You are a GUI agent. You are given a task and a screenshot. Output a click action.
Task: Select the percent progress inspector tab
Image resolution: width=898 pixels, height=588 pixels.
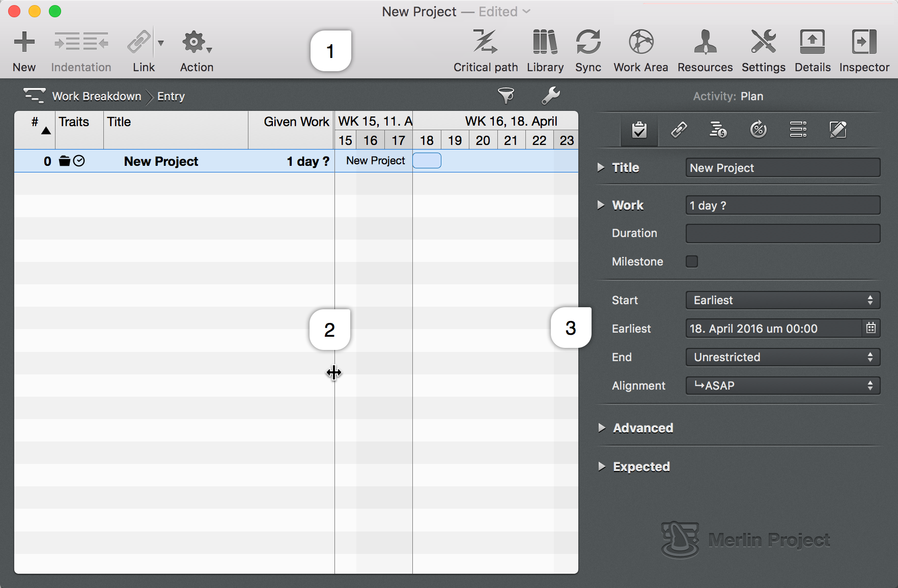[758, 130]
